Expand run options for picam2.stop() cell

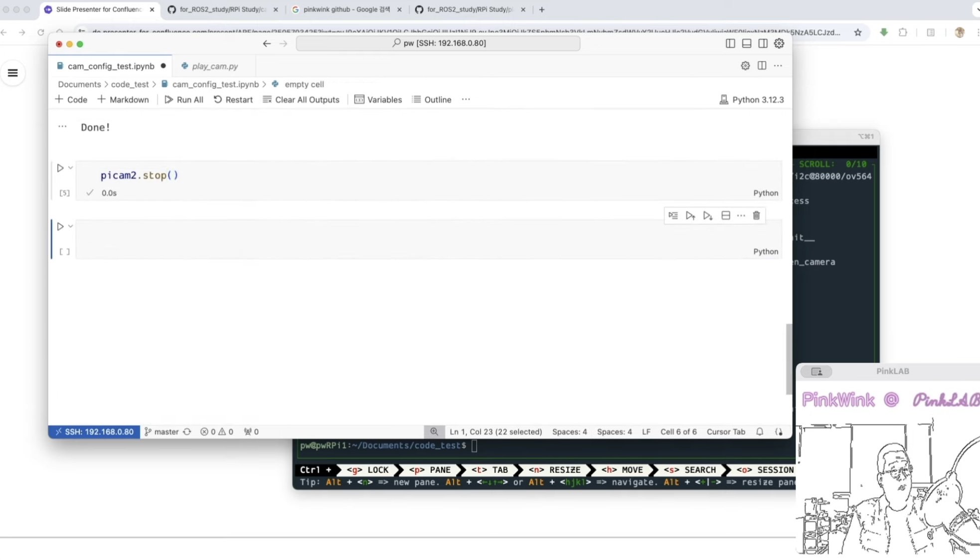71,168
